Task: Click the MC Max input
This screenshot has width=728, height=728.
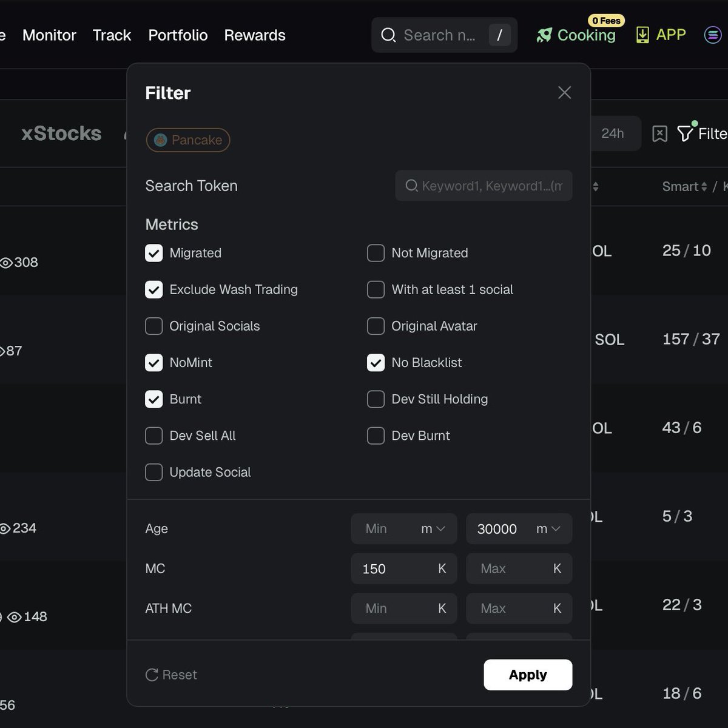Action: (x=519, y=568)
